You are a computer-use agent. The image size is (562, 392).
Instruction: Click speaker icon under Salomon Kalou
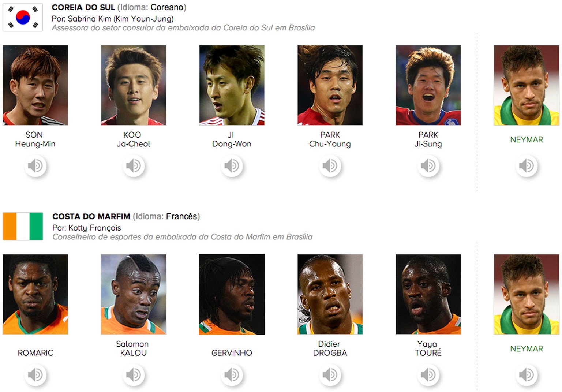click(x=134, y=375)
